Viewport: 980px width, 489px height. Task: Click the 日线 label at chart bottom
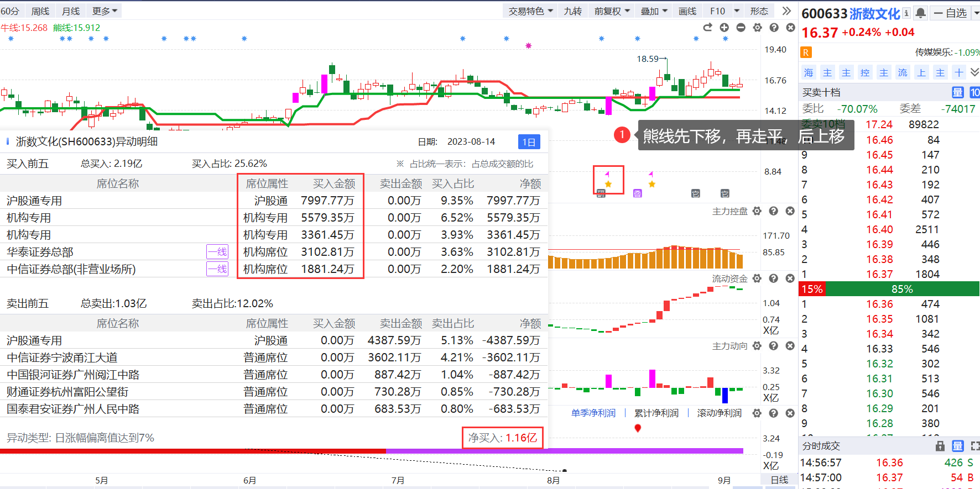pyautogui.click(x=779, y=480)
